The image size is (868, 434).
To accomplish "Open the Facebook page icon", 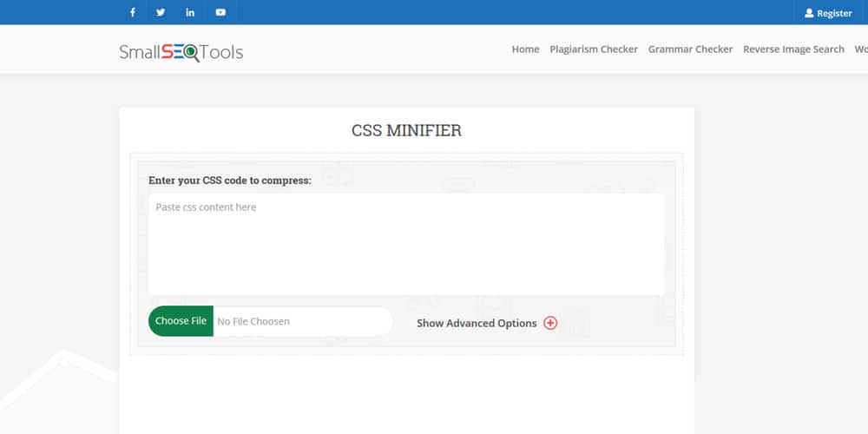I will (133, 12).
